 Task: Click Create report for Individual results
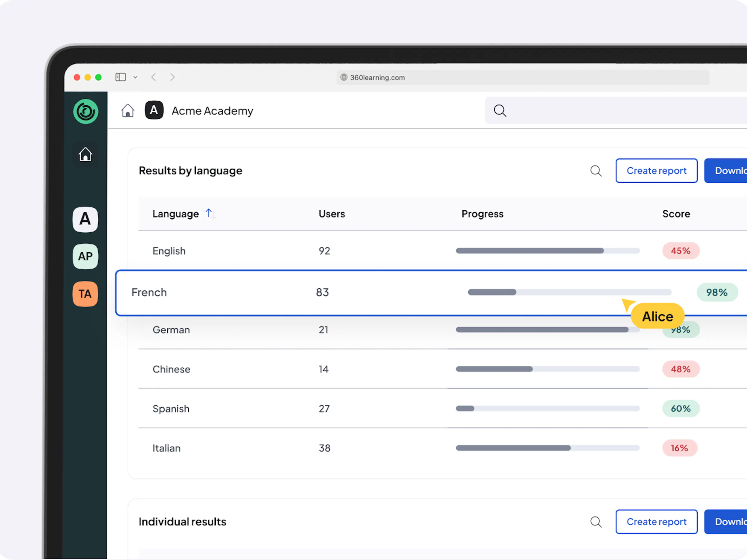656,522
